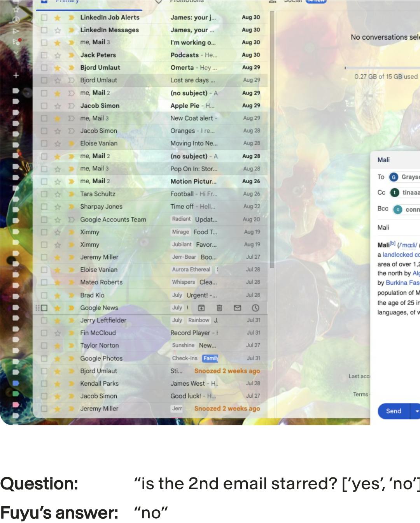Click importance marker on Sharpay Jones row
420x523 pixels.
(x=71, y=207)
